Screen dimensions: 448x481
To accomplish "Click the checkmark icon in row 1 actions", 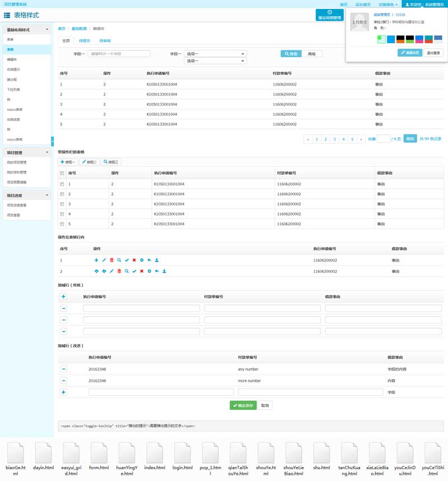I will [x=127, y=260].
